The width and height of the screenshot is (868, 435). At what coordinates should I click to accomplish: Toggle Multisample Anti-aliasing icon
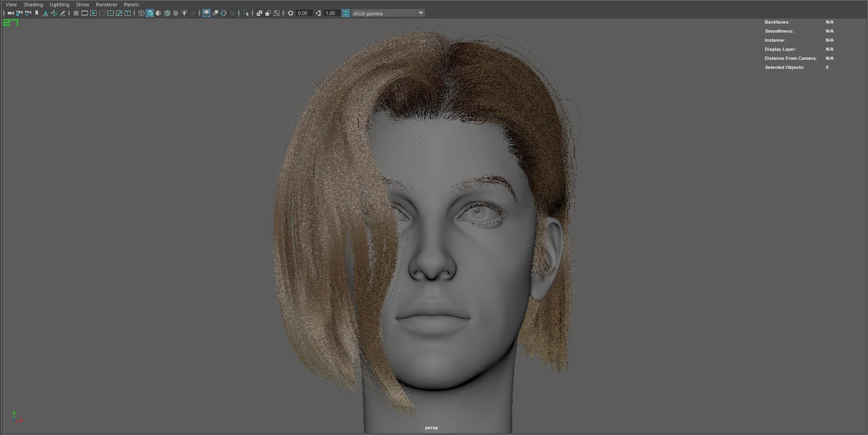pyautogui.click(x=224, y=13)
